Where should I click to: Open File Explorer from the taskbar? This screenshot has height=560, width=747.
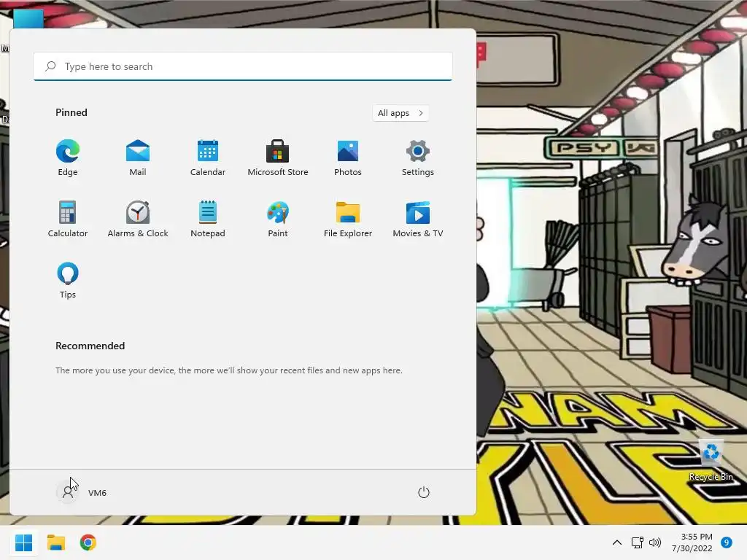coord(55,542)
